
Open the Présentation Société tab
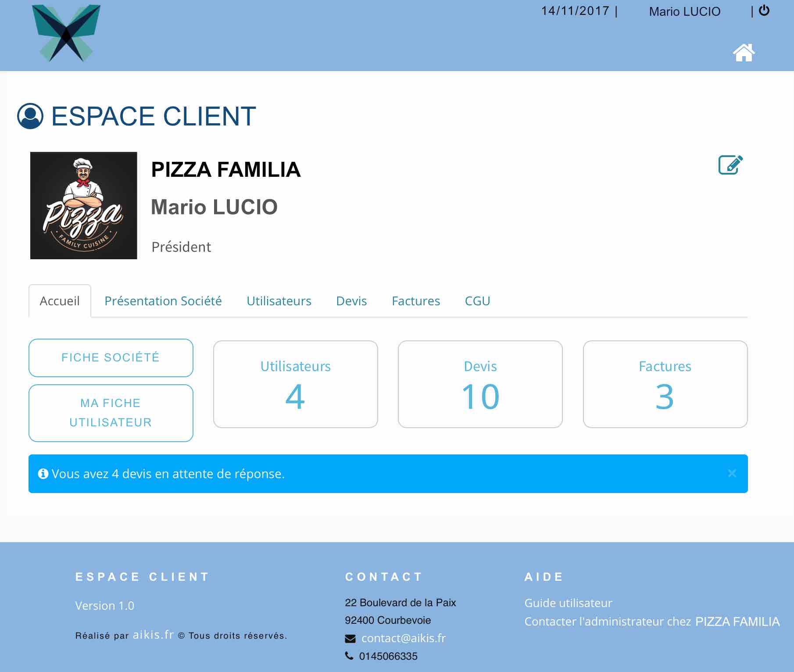pyautogui.click(x=163, y=301)
